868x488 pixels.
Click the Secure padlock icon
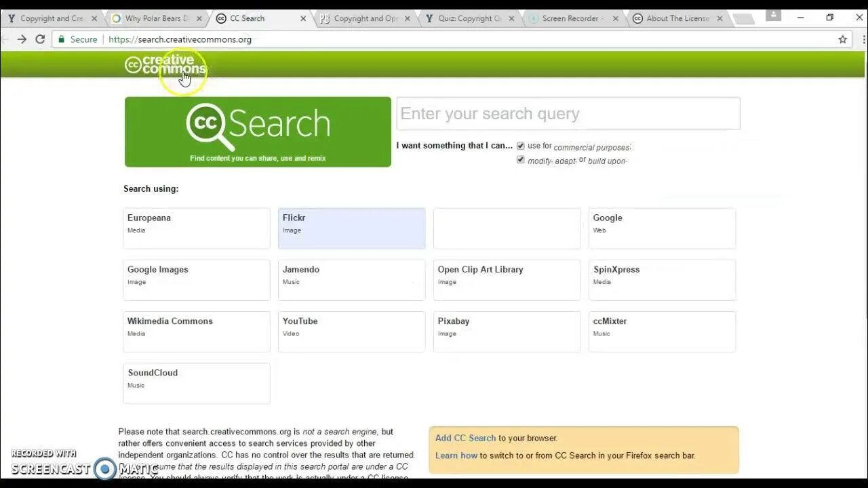click(61, 39)
